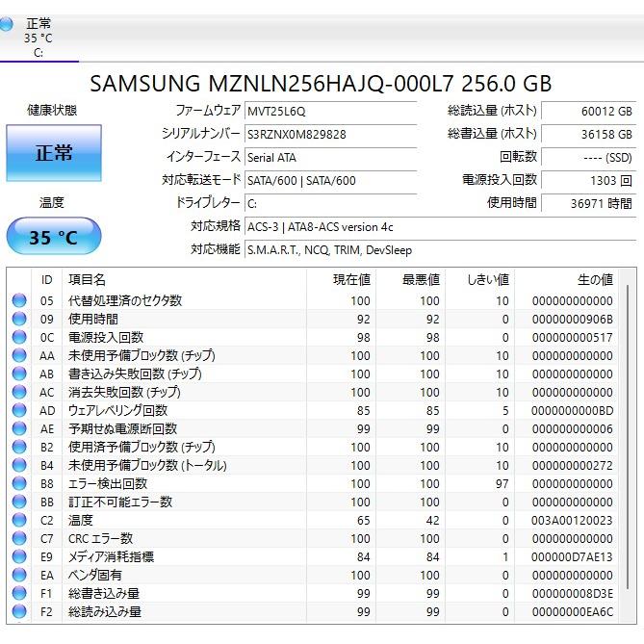Select 予期せぬ電源断回数 row name
Viewport: 644px width, 644px height.
coord(123,428)
